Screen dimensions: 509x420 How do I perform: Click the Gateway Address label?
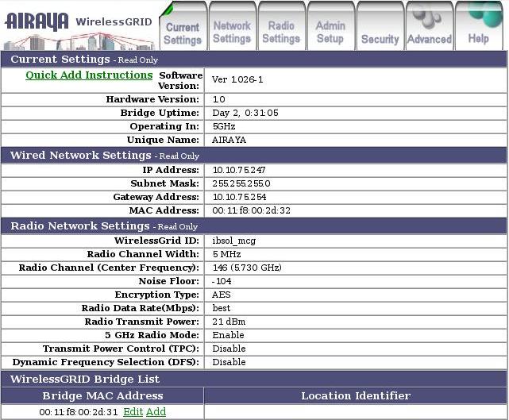(x=156, y=197)
